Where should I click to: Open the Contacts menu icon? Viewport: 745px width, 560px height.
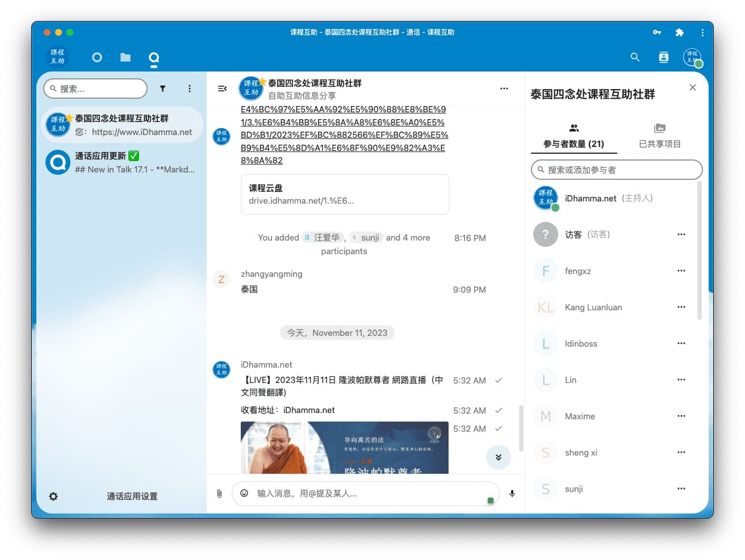(664, 57)
